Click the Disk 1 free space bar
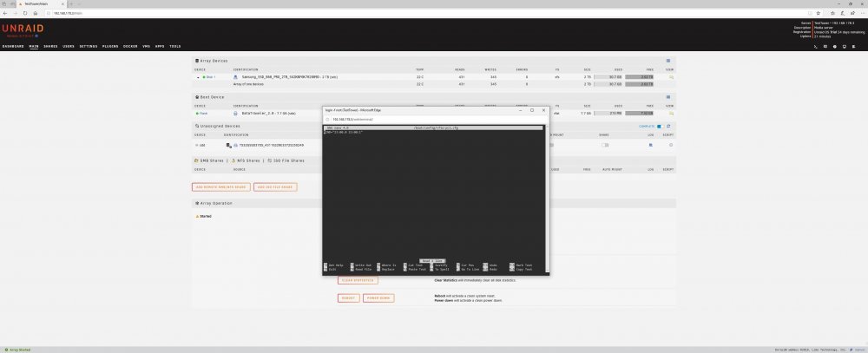Image resolution: width=868 pixels, height=353 pixels. 640,77
